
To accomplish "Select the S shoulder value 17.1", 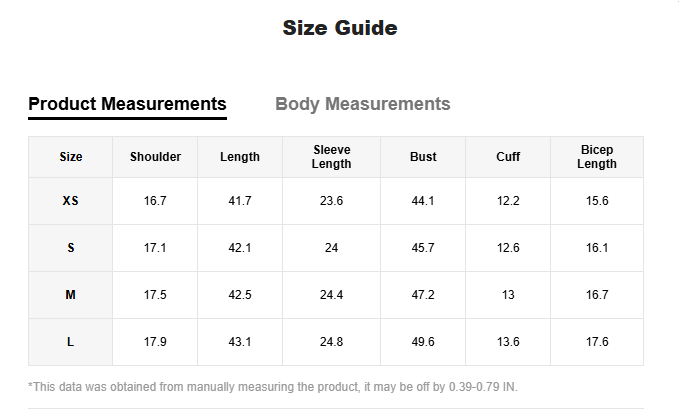I will [x=155, y=248].
